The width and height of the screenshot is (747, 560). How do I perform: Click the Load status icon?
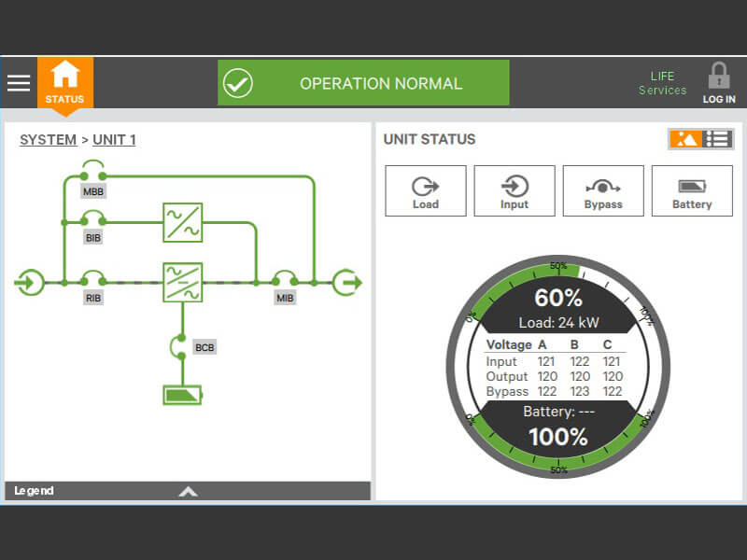[425, 189]
